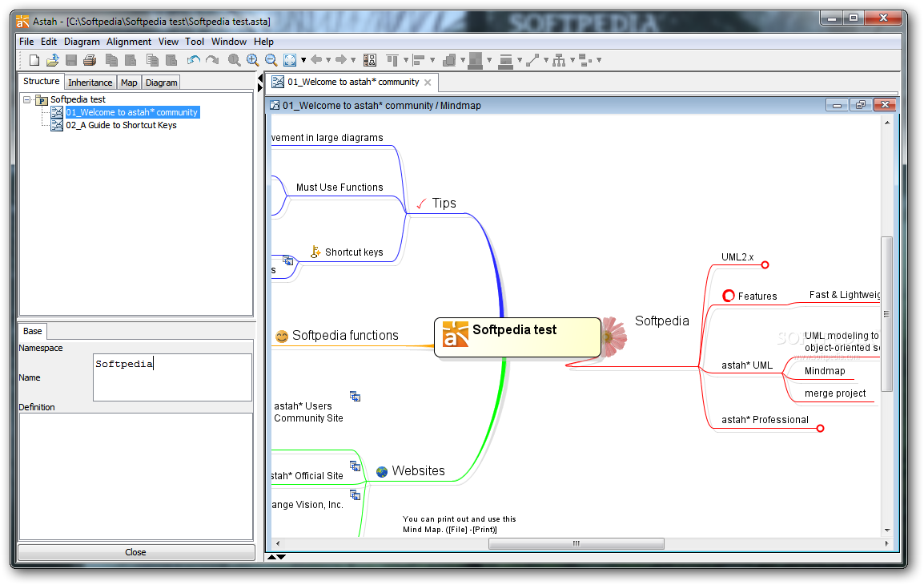This screenshot has height=585, width=924.
Task: Click the smiley icon on Softpedia functions
Action: [x=282, y=336]
